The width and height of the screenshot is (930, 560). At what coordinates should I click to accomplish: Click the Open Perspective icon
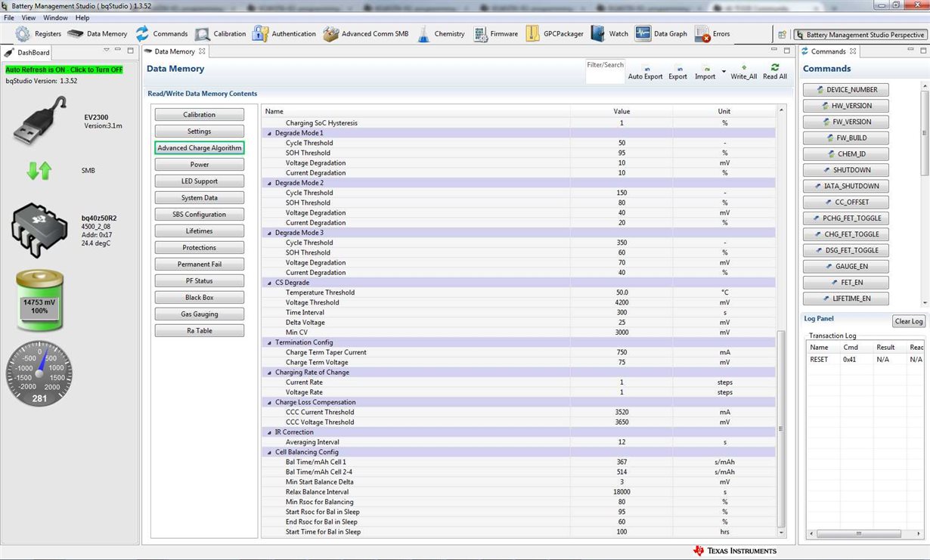(x=783, y=35)
